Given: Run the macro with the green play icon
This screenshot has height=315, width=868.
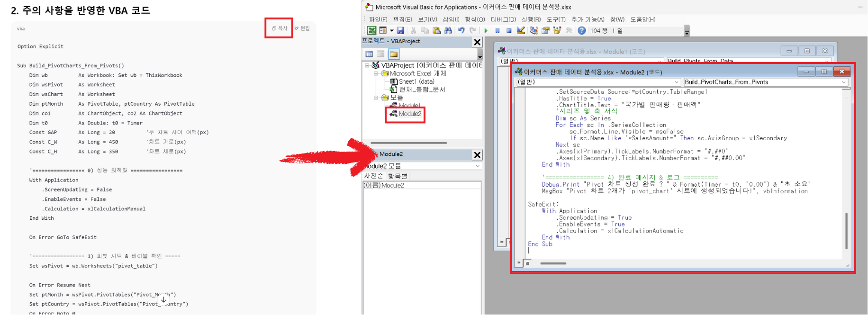Looking at the screenshot, I should pos(486,30).
